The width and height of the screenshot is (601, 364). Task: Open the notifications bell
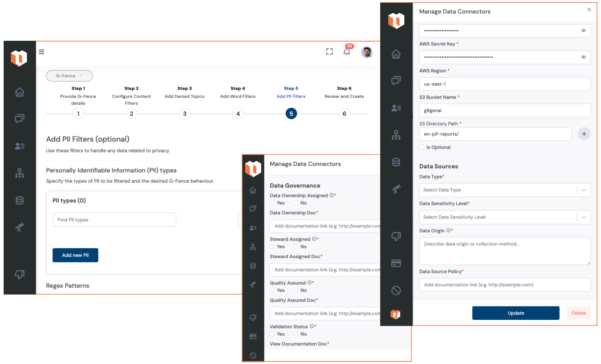346,52
